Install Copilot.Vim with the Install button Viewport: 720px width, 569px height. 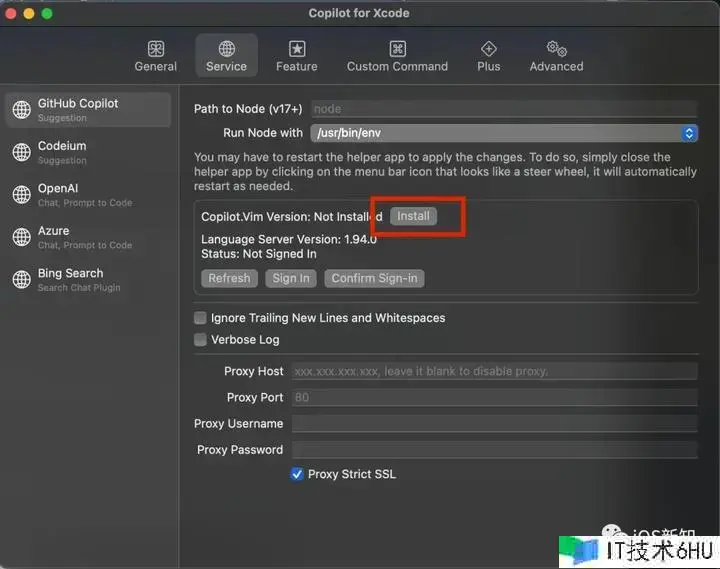tap(413, 216)
